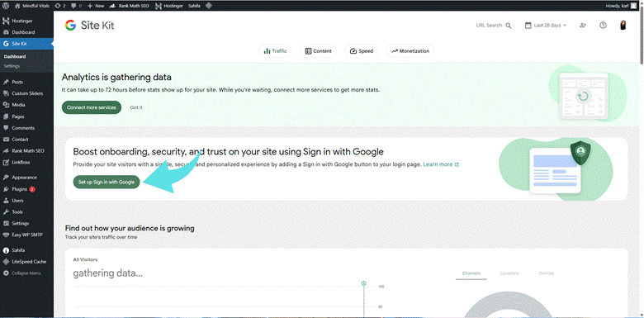Open Site Kit Dashboard submenu item
This screenshot has height=318, width=644.
pyautogui.click(x=15, y=57)
